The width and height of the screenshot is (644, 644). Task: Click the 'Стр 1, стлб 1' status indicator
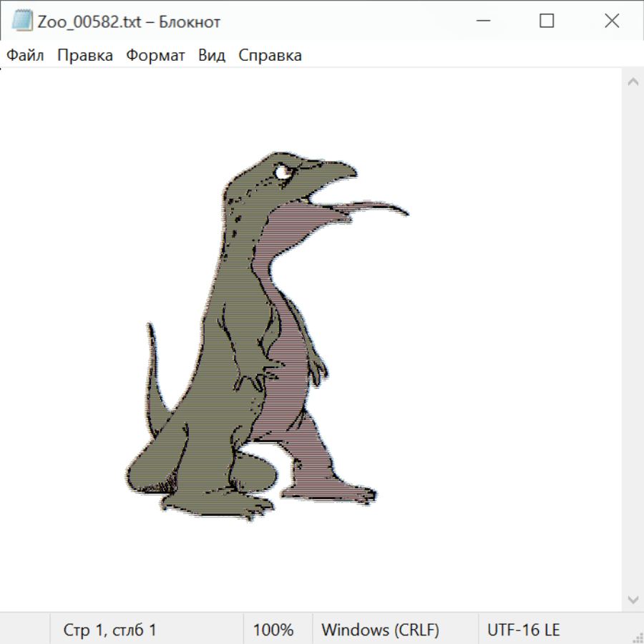(x=109, y=630)
